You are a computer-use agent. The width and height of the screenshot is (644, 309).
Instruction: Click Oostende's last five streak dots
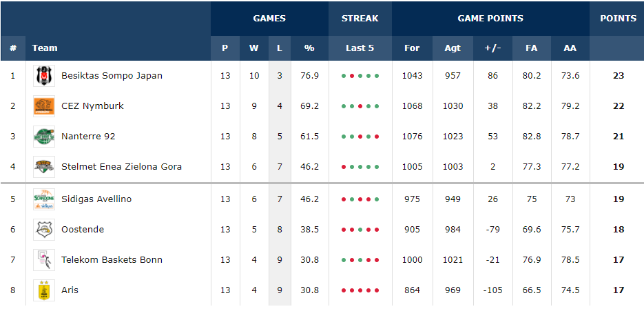[x=360, y=230]
